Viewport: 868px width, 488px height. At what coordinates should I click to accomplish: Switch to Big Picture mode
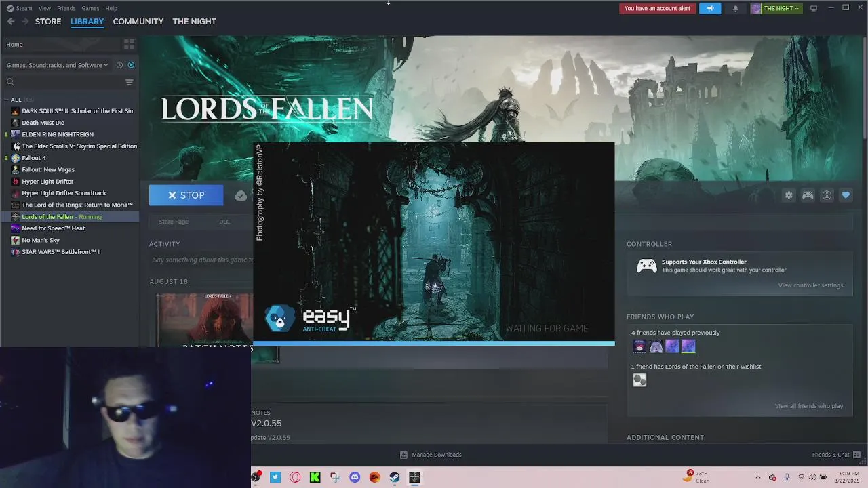click(814, 8)
